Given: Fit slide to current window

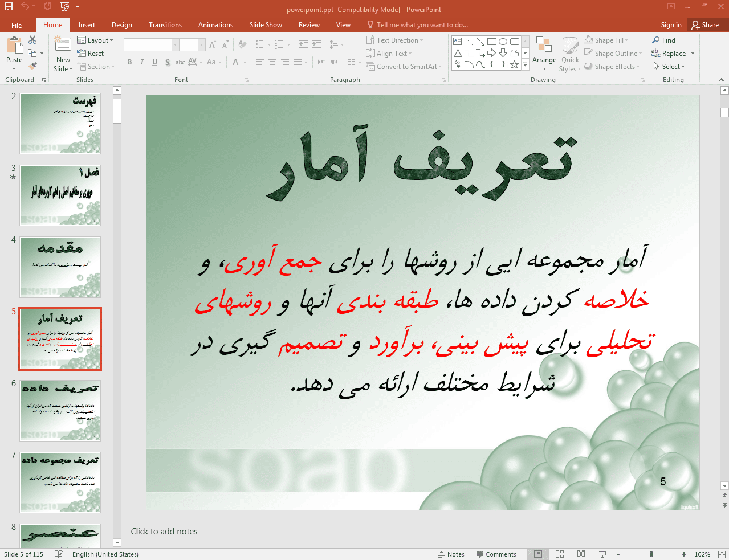Looking at the screenshot, I should [x=722, y=554].
